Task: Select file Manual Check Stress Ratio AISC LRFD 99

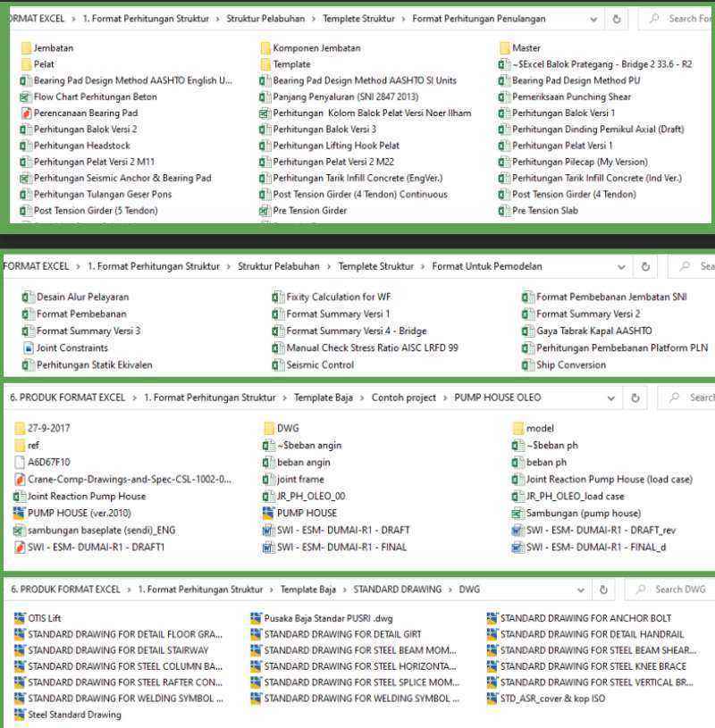Action: click(x=366, y=348)
